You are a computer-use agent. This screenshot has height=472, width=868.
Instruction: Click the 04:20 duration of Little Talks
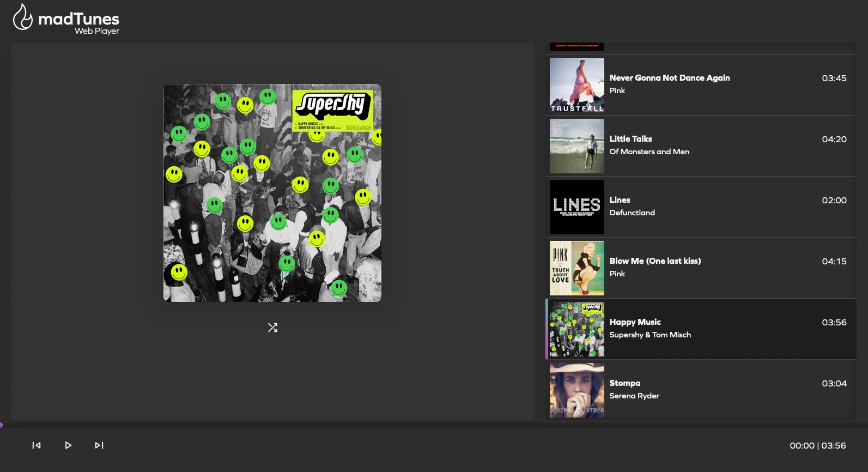[834, 139]
